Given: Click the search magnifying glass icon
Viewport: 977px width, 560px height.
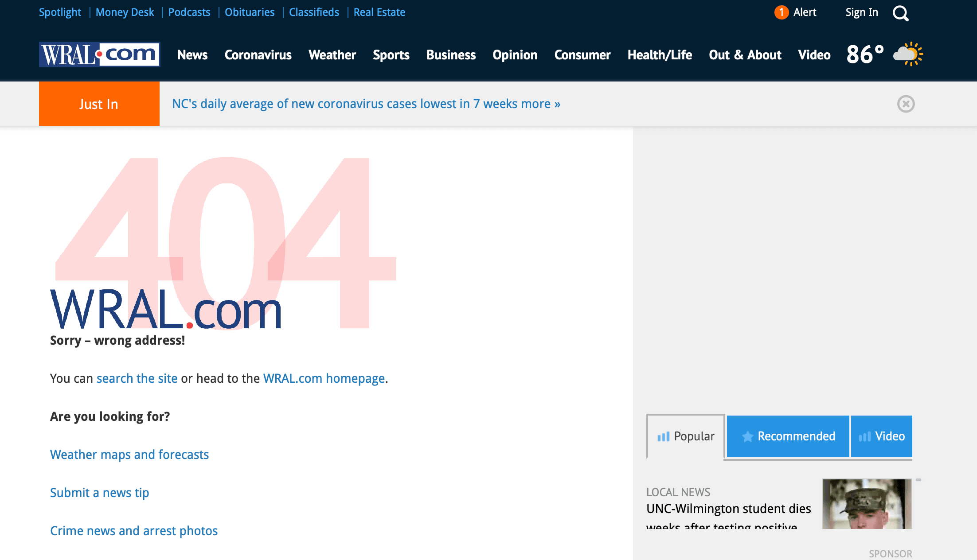Looking at the screenshot, I should tap(900, 13).
